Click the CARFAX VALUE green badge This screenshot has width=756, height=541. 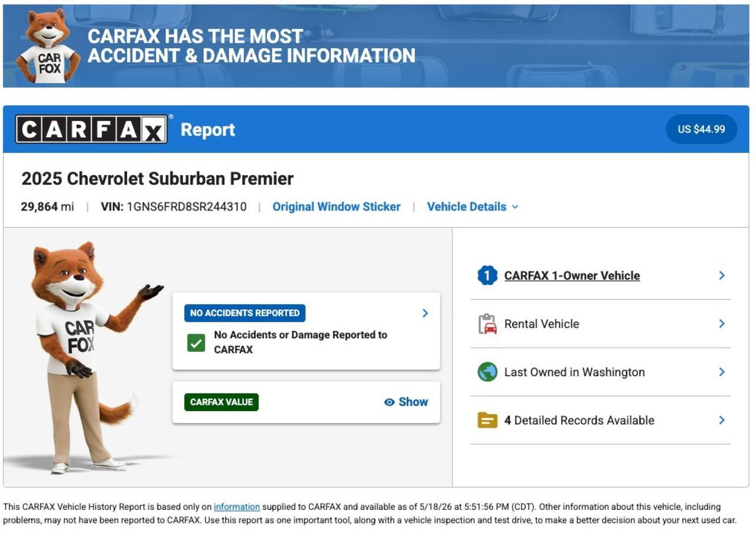(x=221, y=402)
